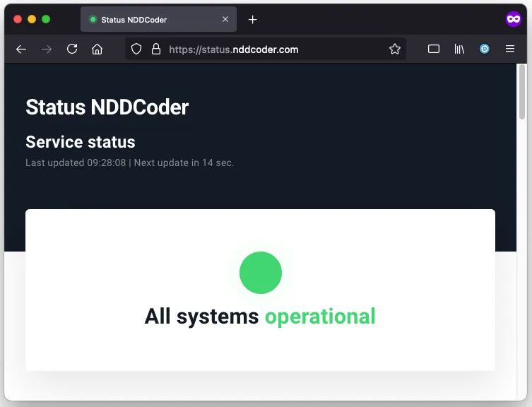Click the blue circular extension icon
This screenshot has width=532, height=407.
point(485,49)
